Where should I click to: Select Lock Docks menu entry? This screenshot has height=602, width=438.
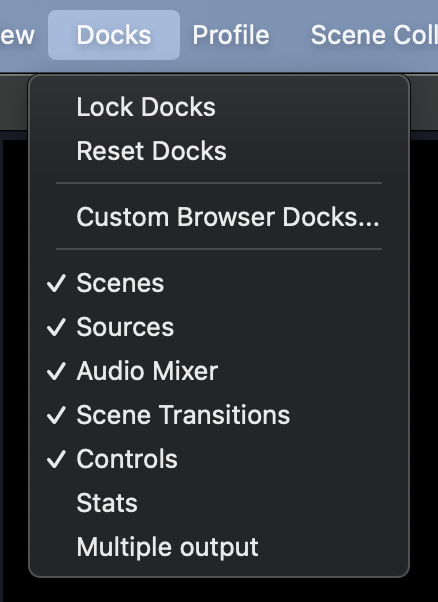(219, 107)
